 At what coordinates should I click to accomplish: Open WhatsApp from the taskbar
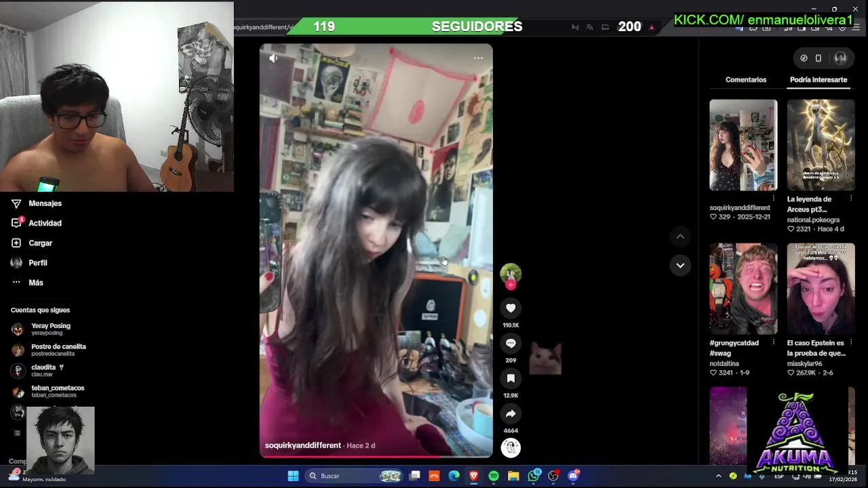coord(534,476)
